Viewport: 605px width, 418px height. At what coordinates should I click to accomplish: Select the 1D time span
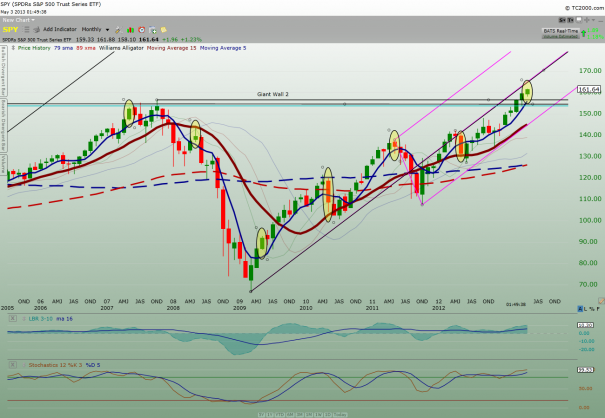[x=328, y=415]
